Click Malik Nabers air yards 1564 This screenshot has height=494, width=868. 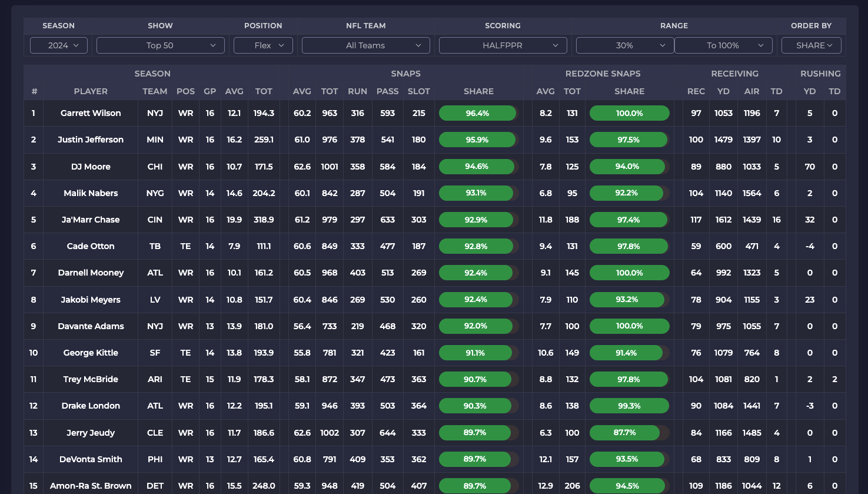(751, 193)
